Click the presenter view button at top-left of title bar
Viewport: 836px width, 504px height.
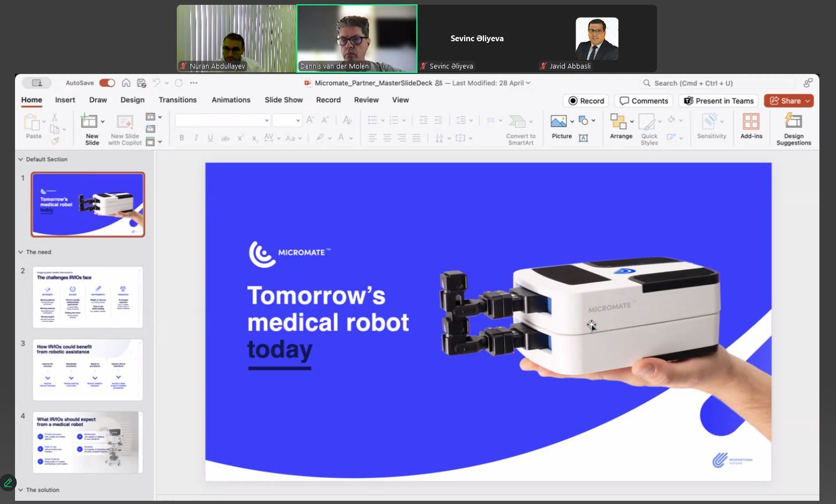[37, 83]
